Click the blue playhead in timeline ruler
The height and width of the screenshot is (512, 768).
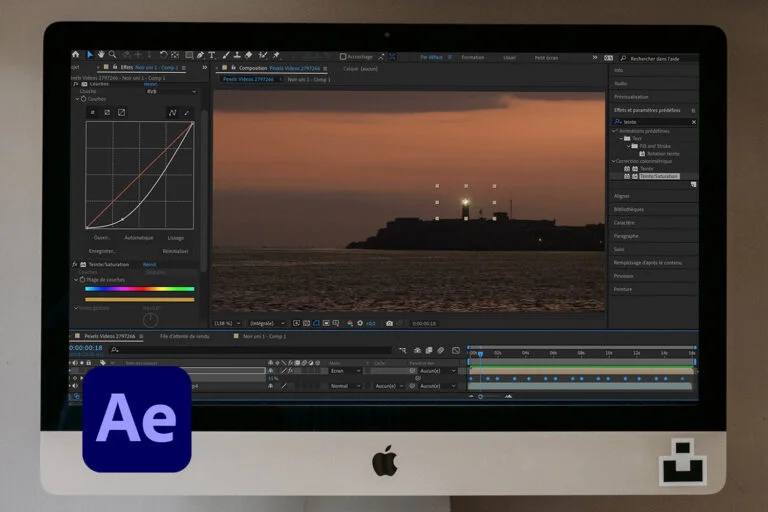tap(480, 354)
